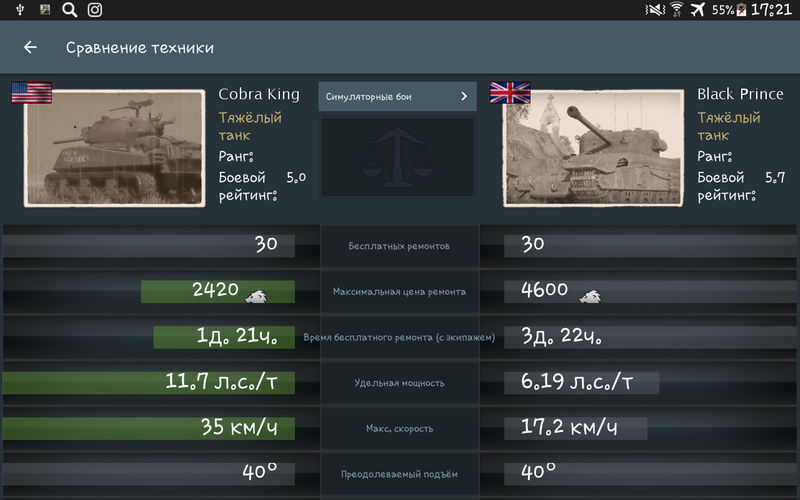Tap the 2420 repair cost bar
The width and height of the screenshot is (800, 500).
coord(218,292)
